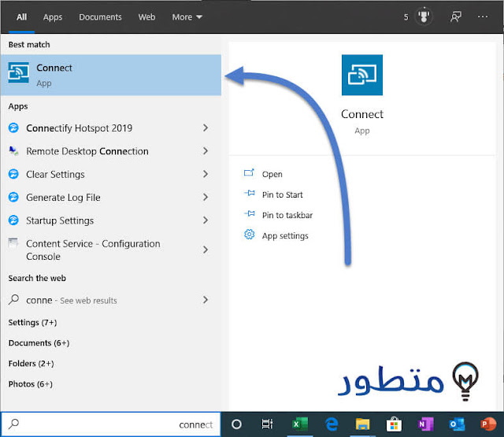Expand Startup Settings details arrow
The height and width of the screenshot is (437, 504).
[206, 220]
